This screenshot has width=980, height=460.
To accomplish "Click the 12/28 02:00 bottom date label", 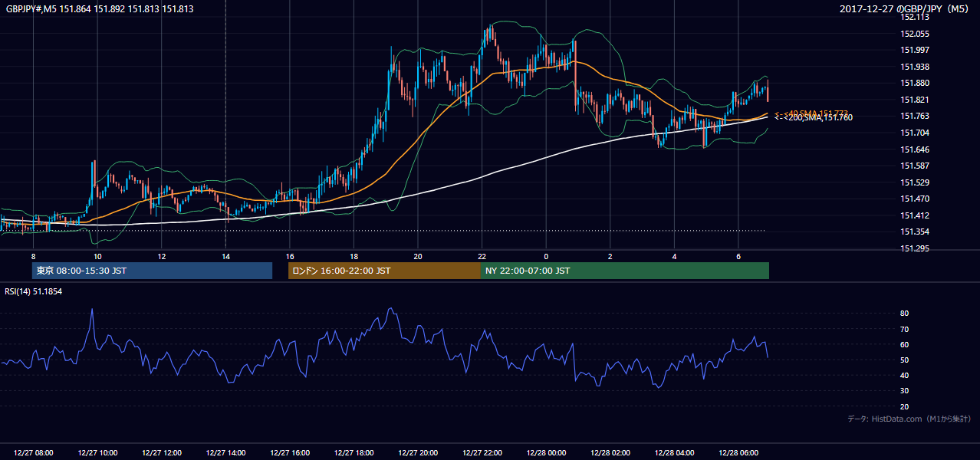I will (610, 453).
